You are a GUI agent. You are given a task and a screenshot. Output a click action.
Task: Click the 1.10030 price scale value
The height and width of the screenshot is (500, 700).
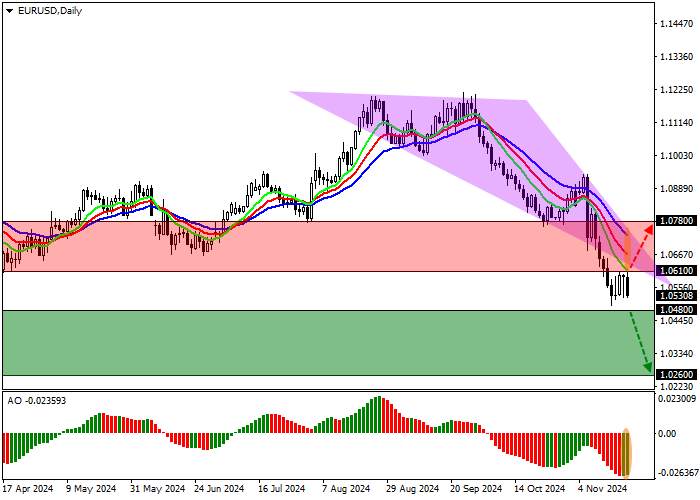point(677,156)
